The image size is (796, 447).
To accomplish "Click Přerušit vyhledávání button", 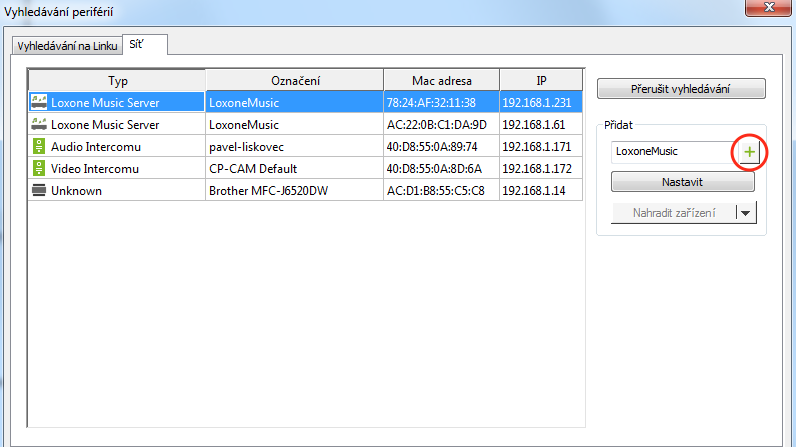I will tap(681, 89).
